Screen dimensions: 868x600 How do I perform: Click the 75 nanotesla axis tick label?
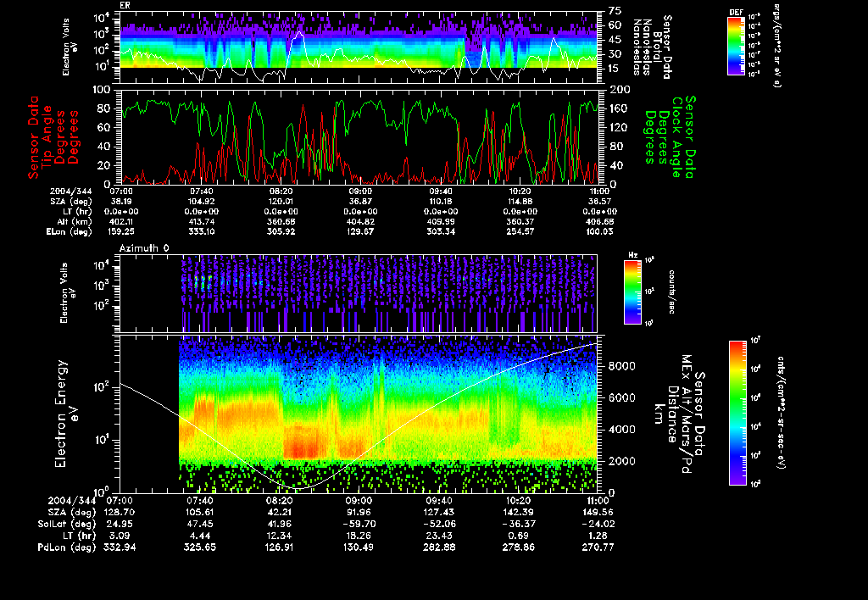pyautogui.click(x=615, y=10)
